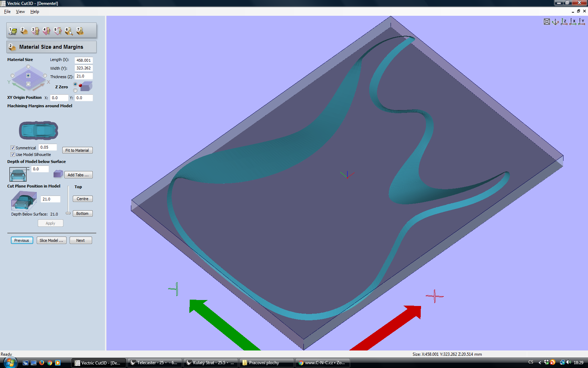Set Z Zero to bottom radio button
588x368 pixels.
(75, 90)
